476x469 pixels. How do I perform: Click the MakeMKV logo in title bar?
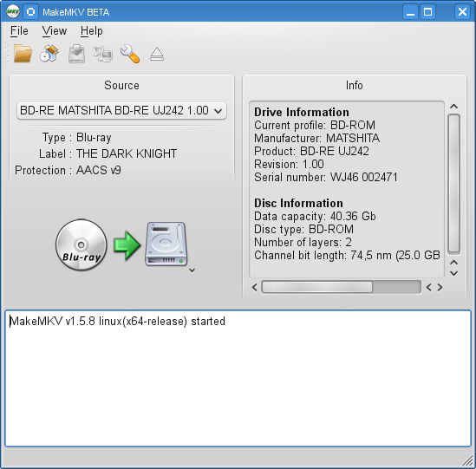coord(13,12)
